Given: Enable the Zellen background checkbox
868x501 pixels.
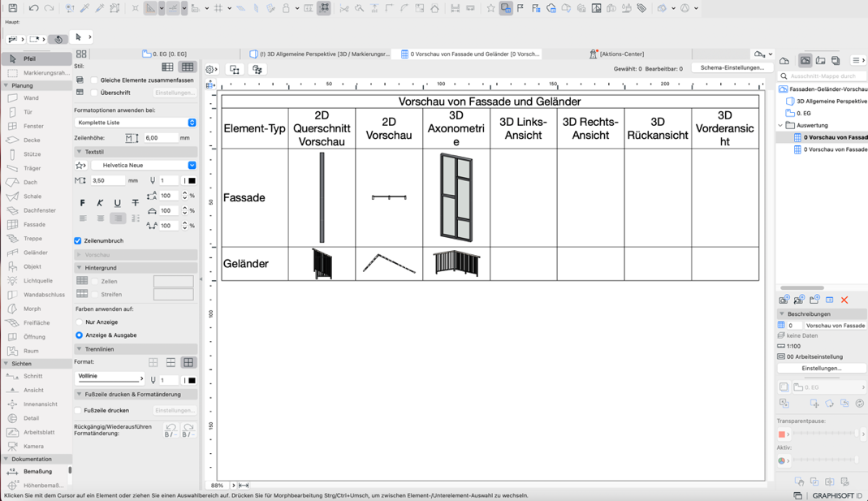Looking at the screenshot, I should [x=95, y=281].
